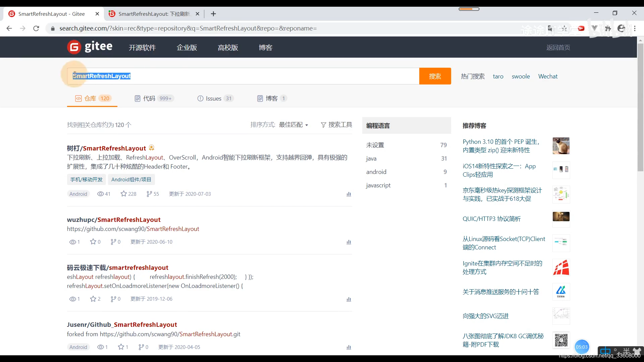Open the 关于消息推送服务的十问十答 article
The height and width of the screenshot is (362, 644).
501,292
